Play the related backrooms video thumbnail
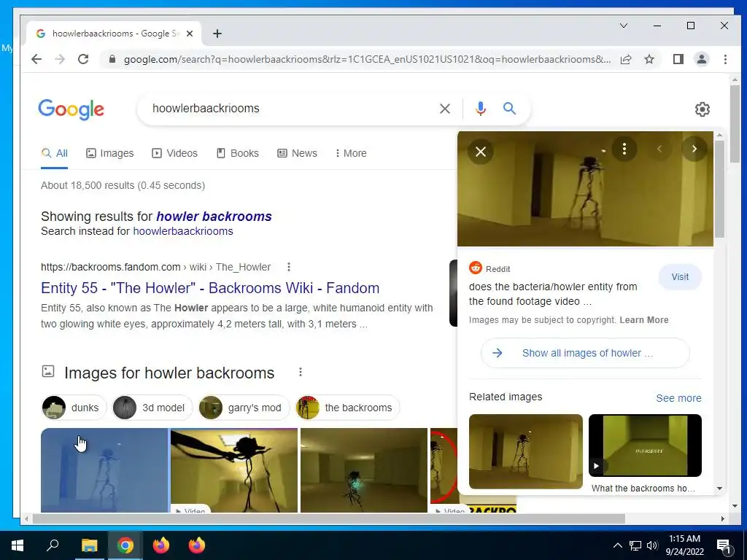 (x=645, y=446)
